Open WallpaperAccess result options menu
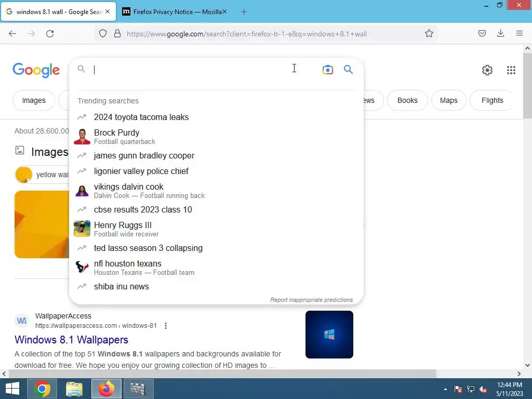Image resolution: width=532 pixels, height=399 pixels. (166, 326)
